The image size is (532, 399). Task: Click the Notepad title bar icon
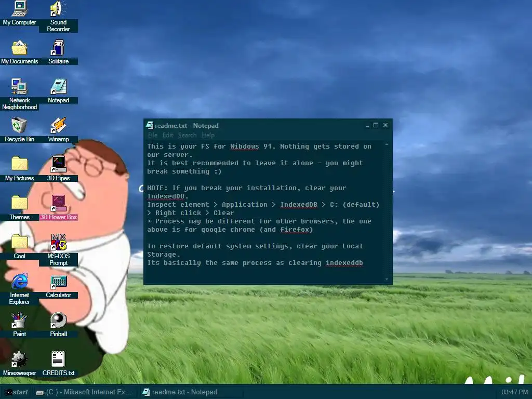click(x=150, y=125)
